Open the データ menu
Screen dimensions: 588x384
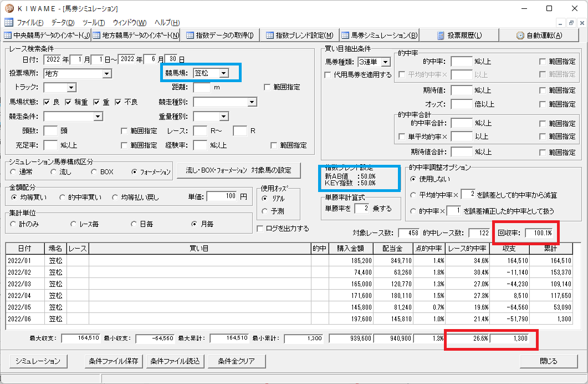coord(63,23)
